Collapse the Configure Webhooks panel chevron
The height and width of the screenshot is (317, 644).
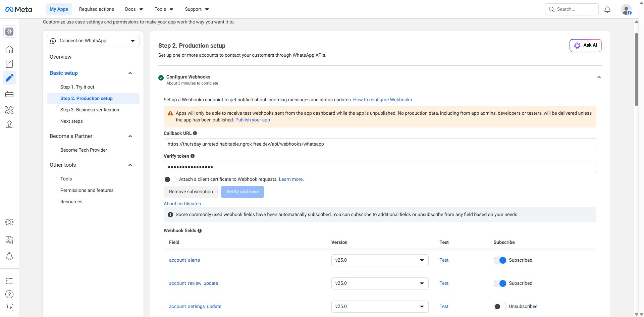(x=599, y=77)
